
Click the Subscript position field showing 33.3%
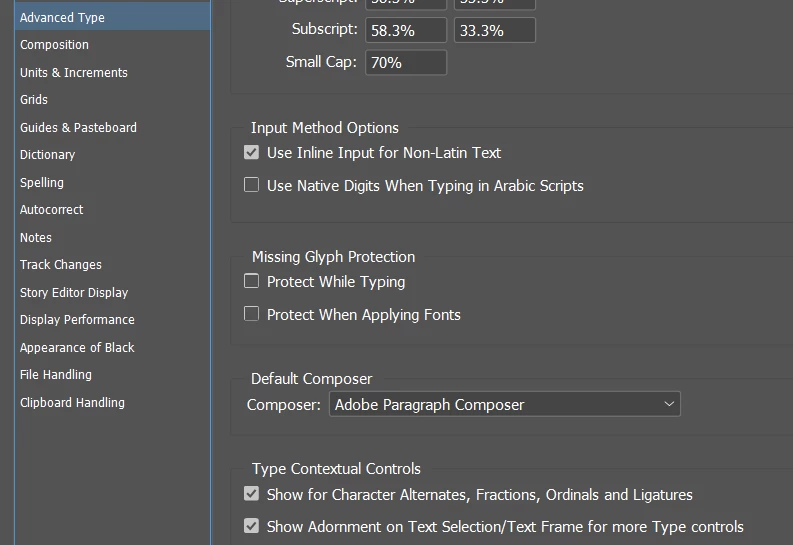click(495, 30)
